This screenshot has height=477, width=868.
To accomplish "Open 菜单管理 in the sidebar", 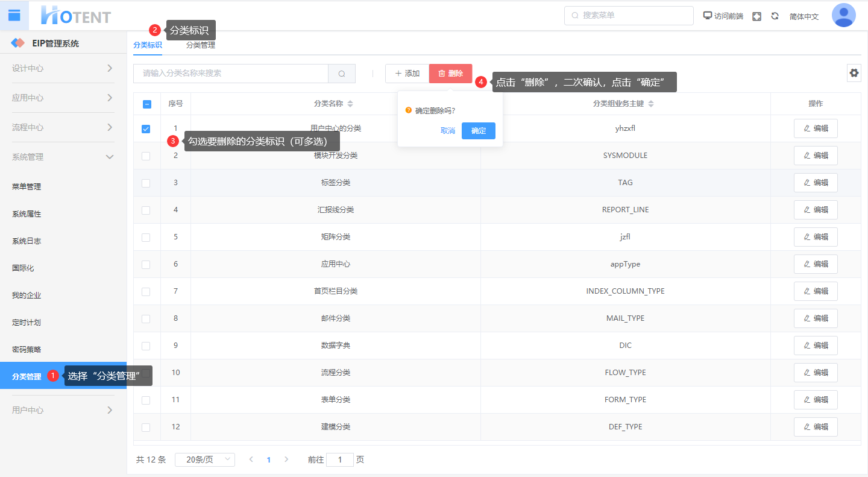I will [27, 187].
